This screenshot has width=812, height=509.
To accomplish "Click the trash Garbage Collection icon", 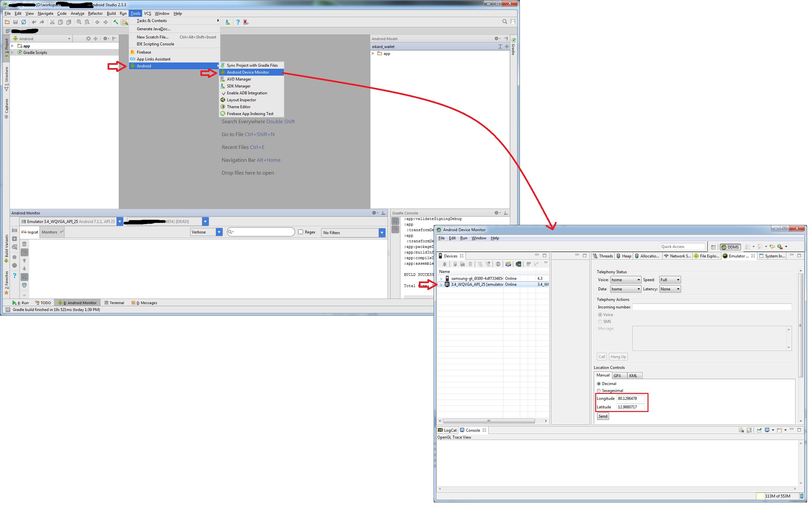I will coord(470,264).
